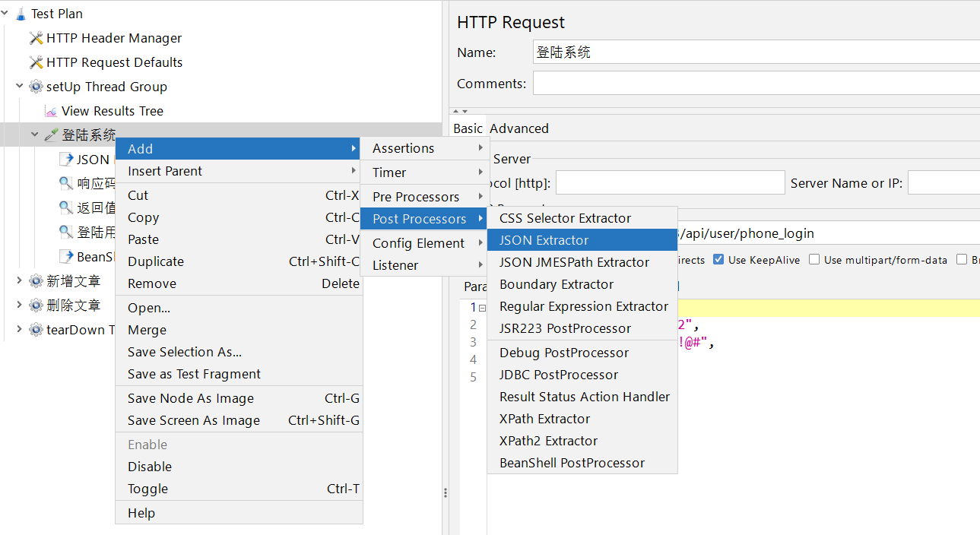Click the View Results Tree graph icon
Image resolution: width=980 pixels, height=535 pixels.
click(51, 111)
